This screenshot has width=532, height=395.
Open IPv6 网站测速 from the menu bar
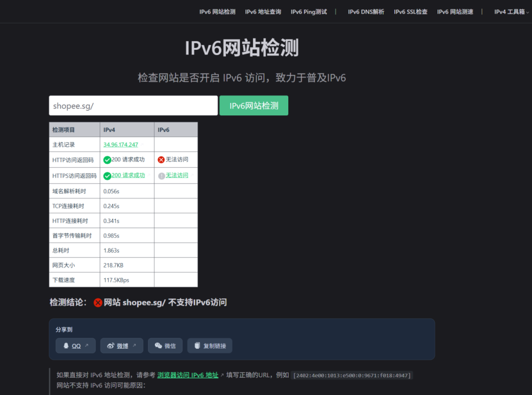coord(455,11)
